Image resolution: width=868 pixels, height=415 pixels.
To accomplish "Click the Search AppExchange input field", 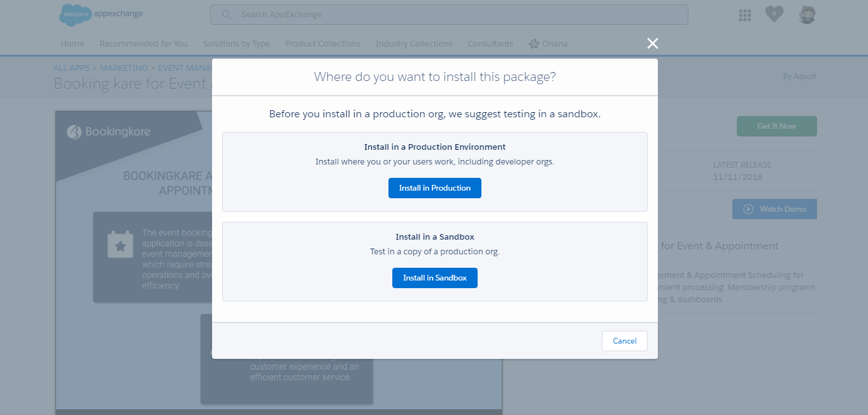I will point(446,14).
